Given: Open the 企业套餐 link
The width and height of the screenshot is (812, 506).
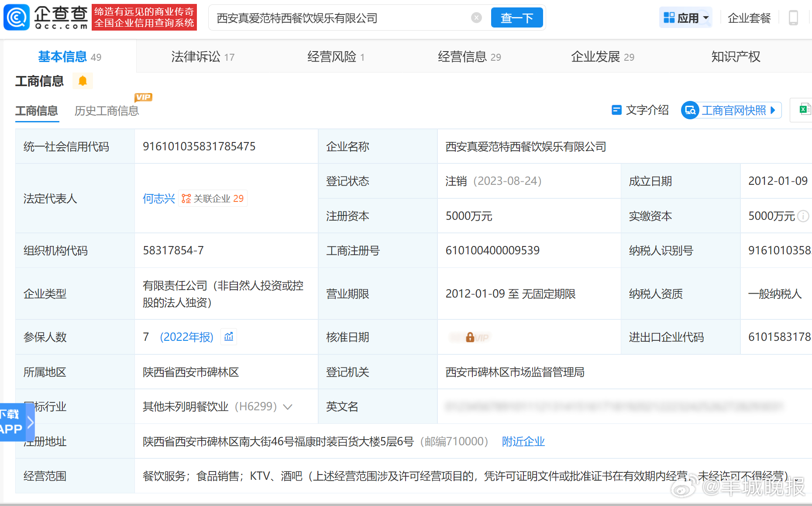Looking at the screenshot, I should click(x=749, y=18).
